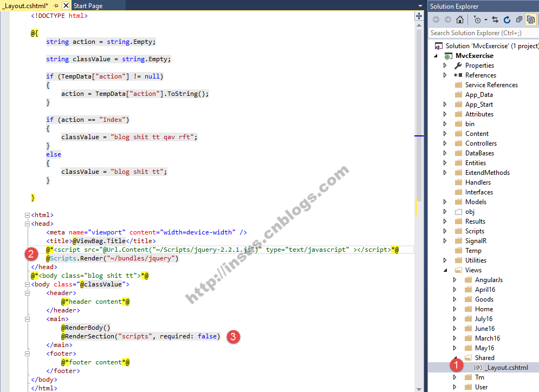Click the Interfaces folder icon
539x392 pixels.
tap(458, 192)
